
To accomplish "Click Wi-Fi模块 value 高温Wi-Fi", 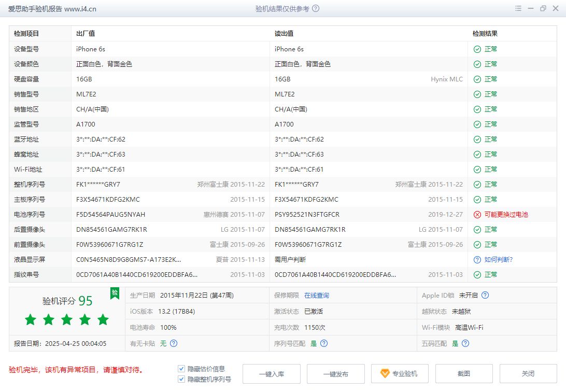I will [469, 328].
